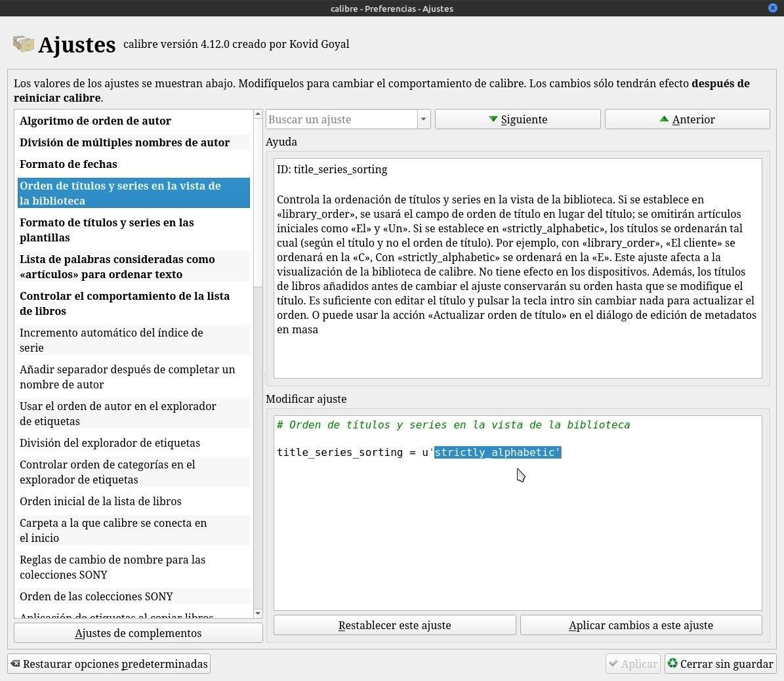This screenshot has height=681, width=784.
Task: Click Restaurar opciones predeterminadas button
Action: (x=108, y=663)
